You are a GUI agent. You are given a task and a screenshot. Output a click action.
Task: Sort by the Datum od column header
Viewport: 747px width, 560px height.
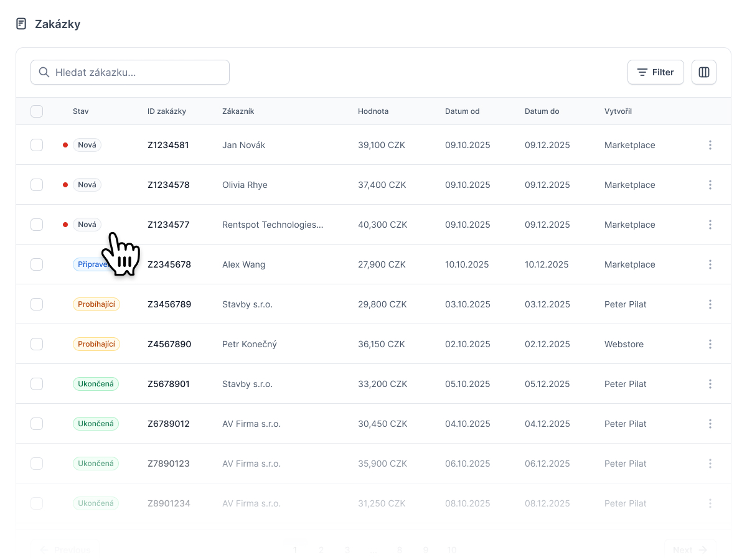pos(462,111)
